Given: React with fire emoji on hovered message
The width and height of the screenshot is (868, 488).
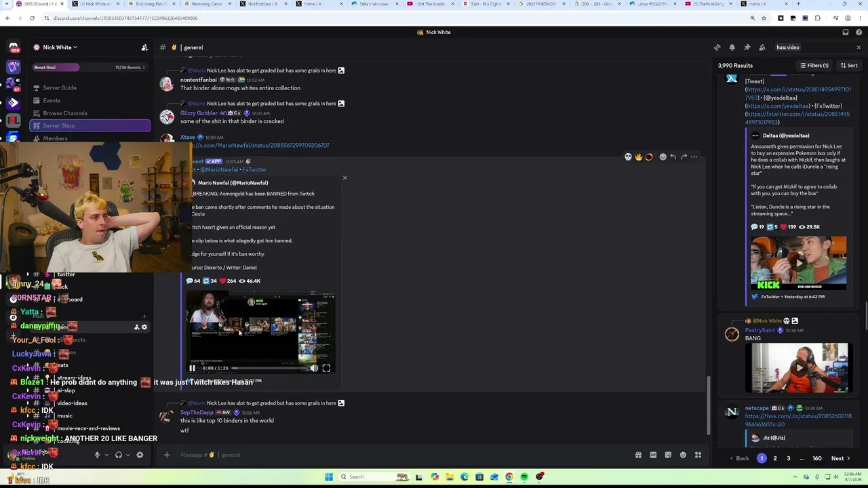Looking at the screenshot, I should point(638,157).
